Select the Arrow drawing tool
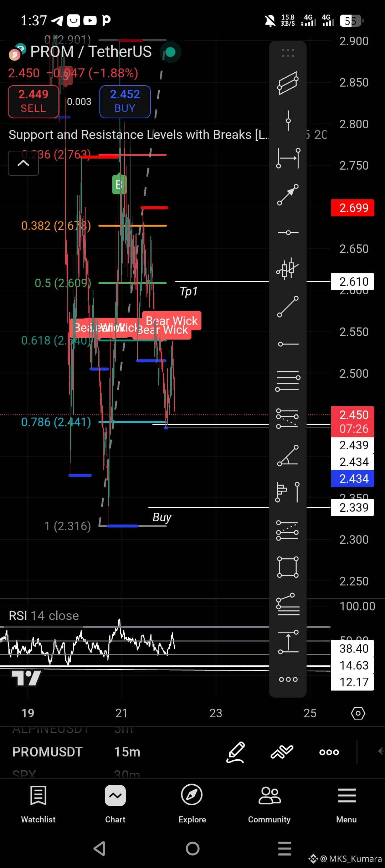Screen dimensions: 385x868 point(288,195)
